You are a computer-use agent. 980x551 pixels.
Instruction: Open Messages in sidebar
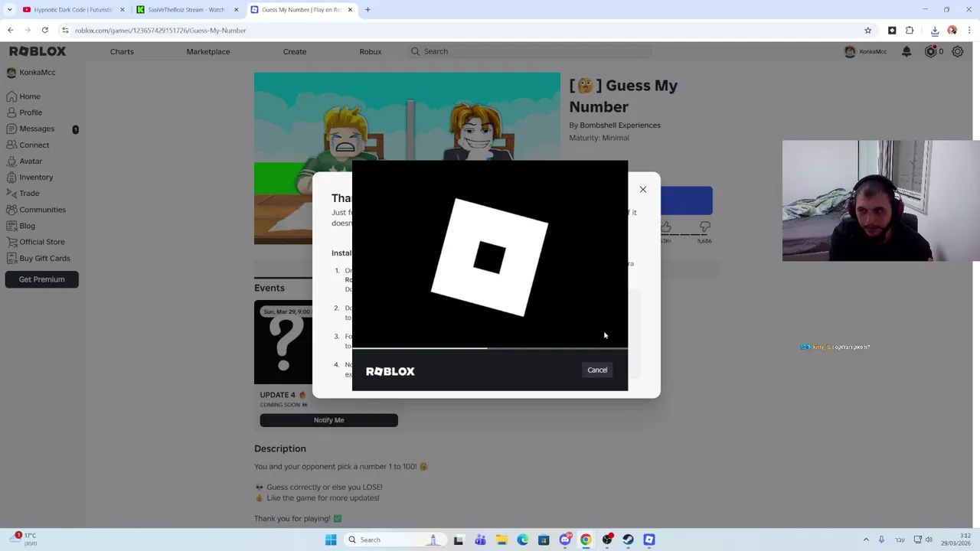point(37,129)
